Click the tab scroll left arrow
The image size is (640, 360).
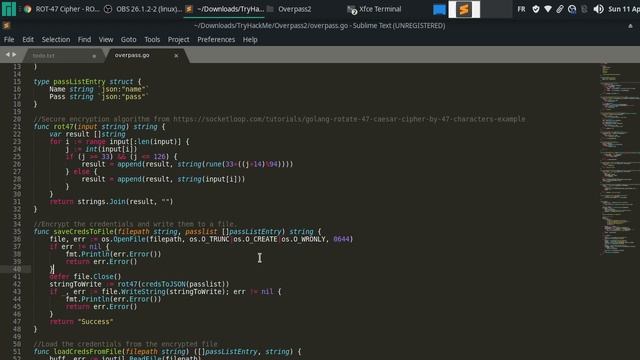[7, 54]
